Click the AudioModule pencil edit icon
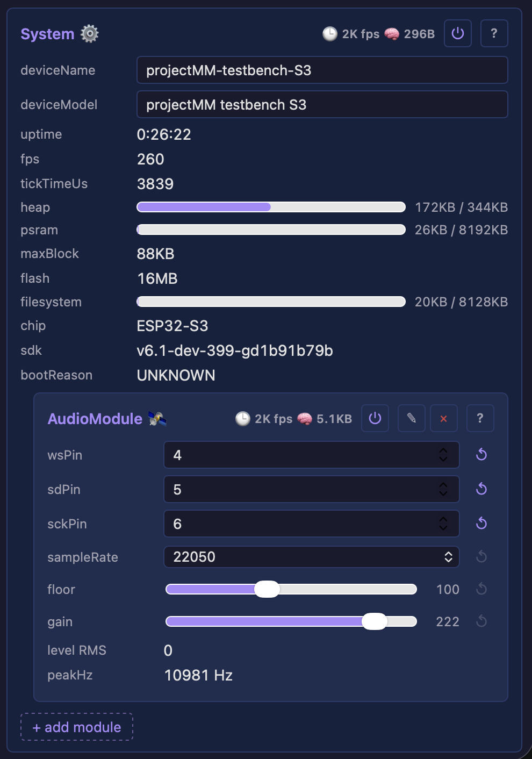Screen dimensions: 532x759 click(412, 418)
